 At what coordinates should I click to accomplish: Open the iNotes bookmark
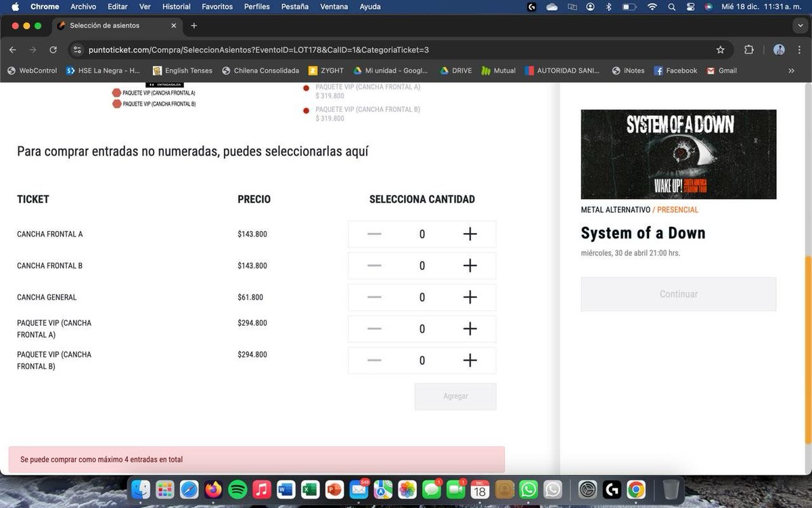coord(629,70)
